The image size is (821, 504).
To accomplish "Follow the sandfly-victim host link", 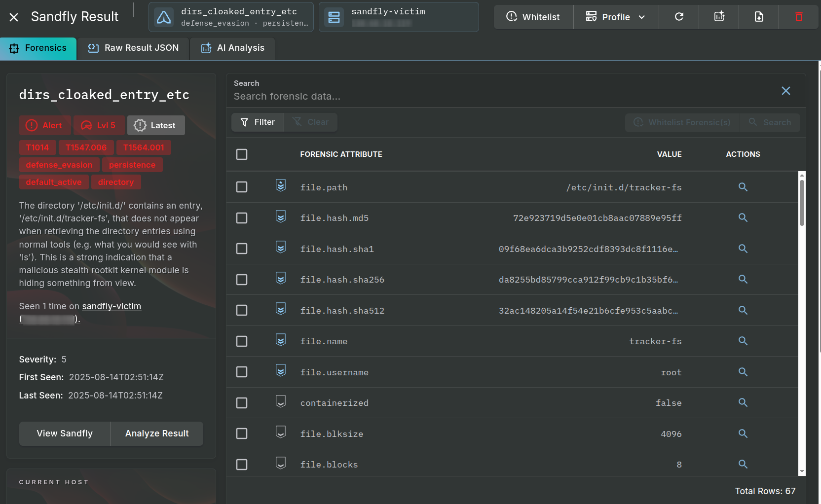I will tap(112, 306).
